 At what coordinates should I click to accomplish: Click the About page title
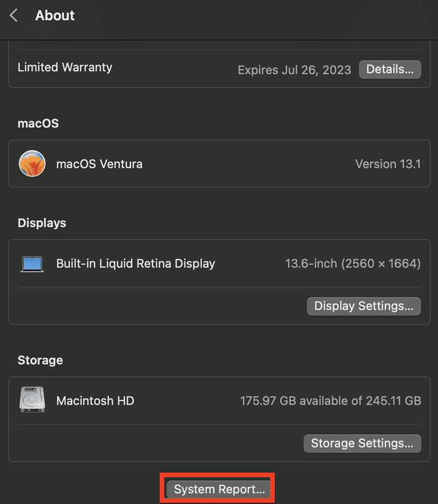point(55,15)
